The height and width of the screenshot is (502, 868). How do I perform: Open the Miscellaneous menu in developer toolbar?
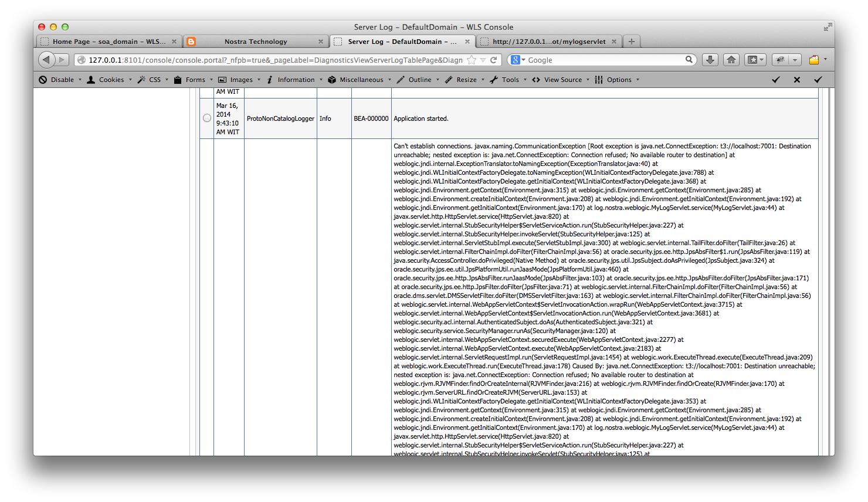(x=360, y=80)
